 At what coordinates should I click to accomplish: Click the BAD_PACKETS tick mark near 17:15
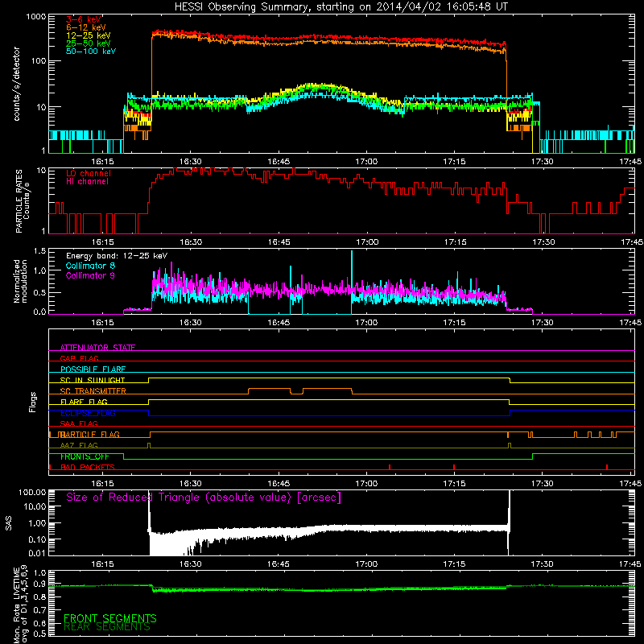pyautogui.click(x=454, y=467)
